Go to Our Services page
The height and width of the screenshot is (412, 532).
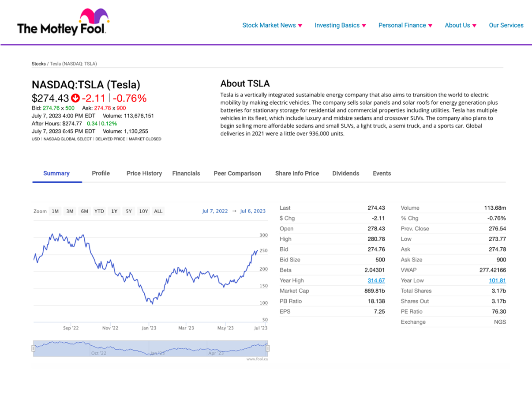point(506,25)
